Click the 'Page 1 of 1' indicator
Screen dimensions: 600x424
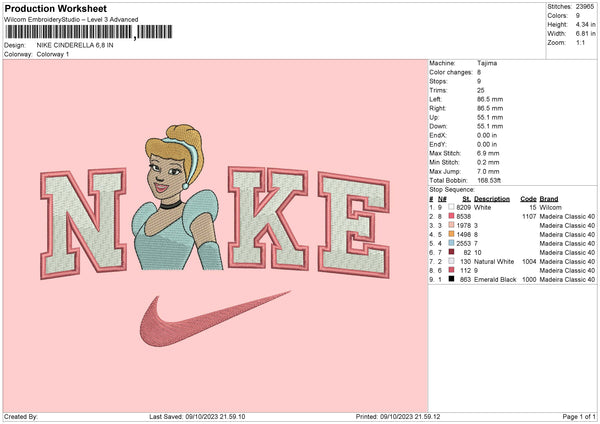point(579,417)
